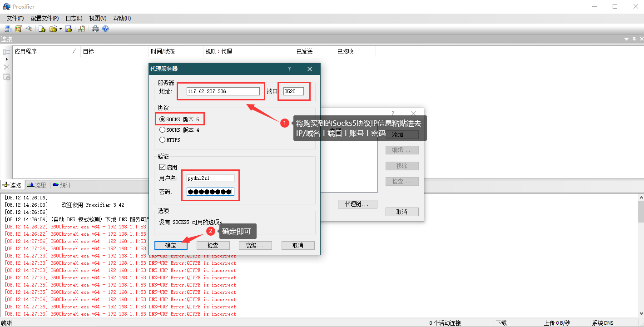Click the log panel vertical scrollbar thumb

[640, 212]
